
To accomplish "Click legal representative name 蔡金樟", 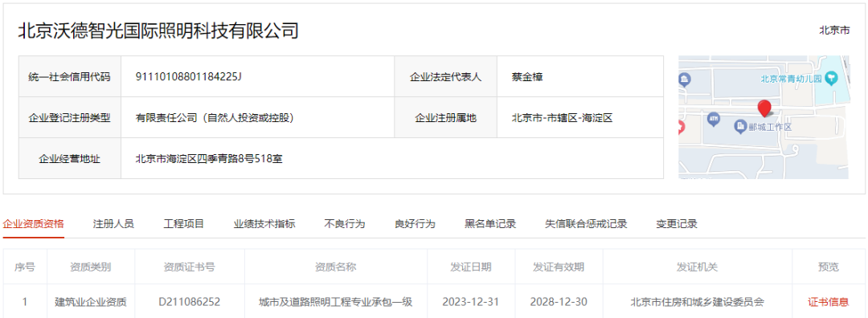I will 527,77.
